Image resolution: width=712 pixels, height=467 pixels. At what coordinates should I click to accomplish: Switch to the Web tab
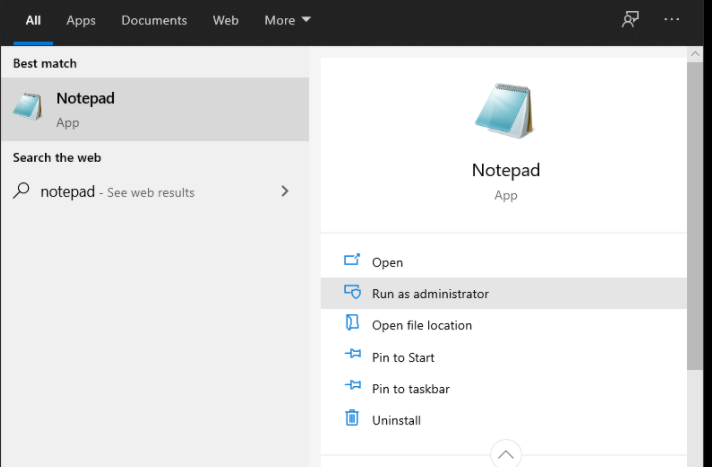(226, 20)
